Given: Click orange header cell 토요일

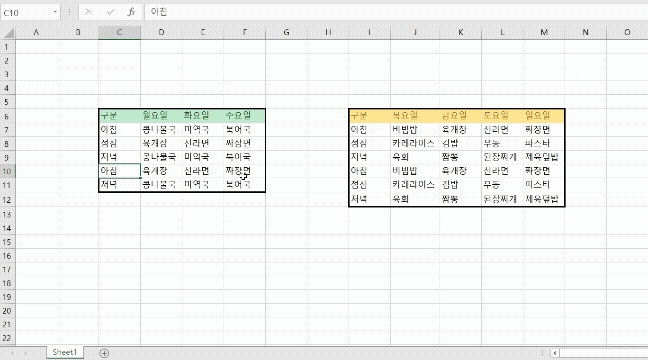Looking at the screenshot, I should (502, 116).
